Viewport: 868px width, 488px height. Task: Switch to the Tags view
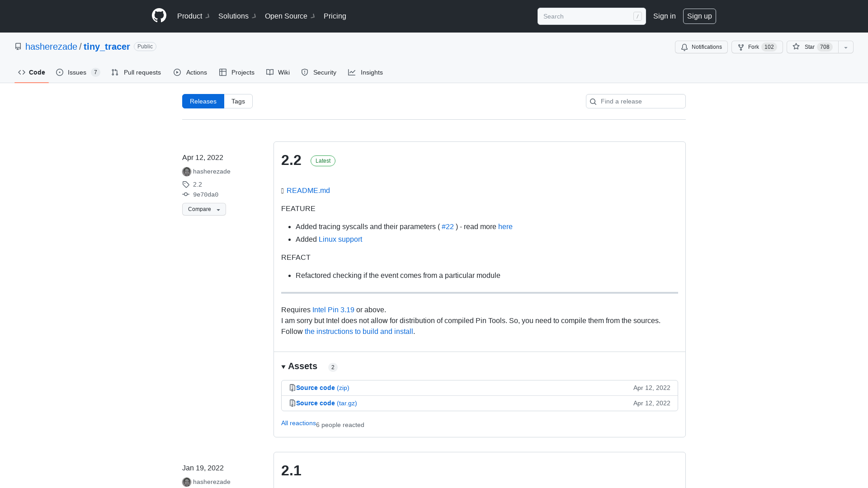(x=238, y=101)
